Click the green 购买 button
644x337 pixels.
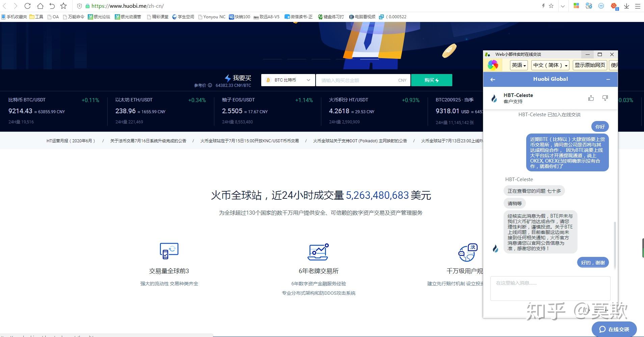[431, 80]
